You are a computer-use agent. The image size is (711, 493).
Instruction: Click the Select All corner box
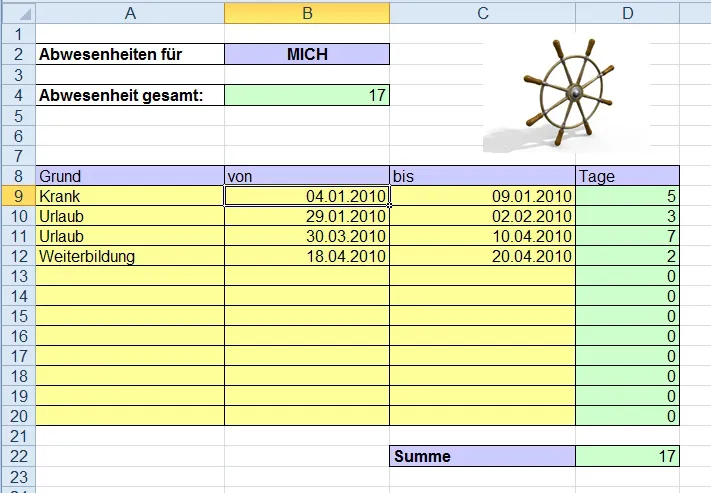(17, 13)
